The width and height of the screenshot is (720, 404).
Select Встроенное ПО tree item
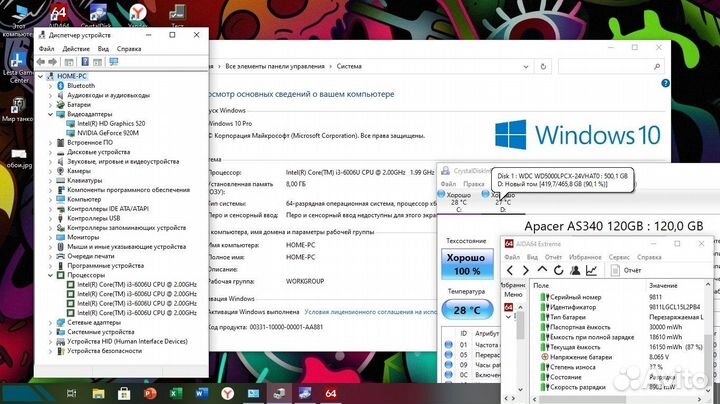(90, 143)
